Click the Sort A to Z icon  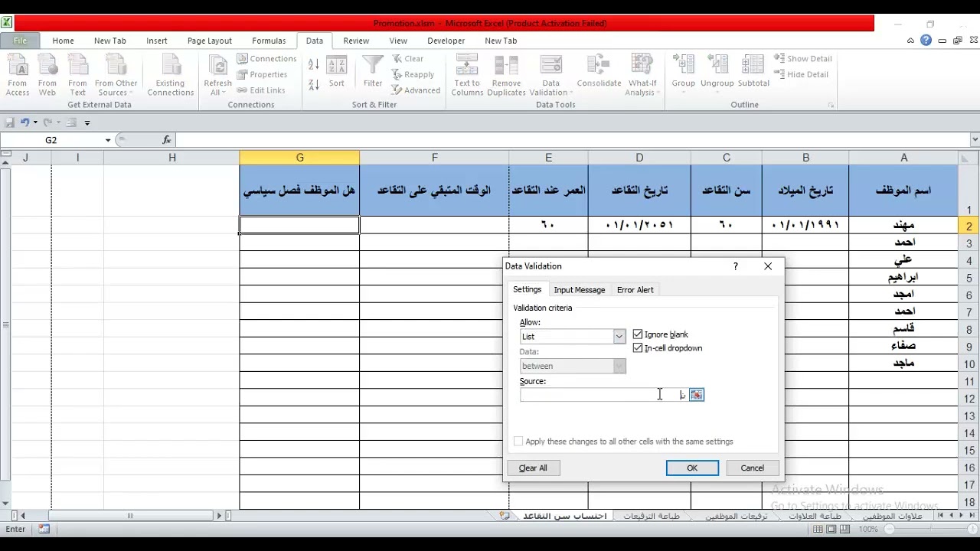[314, 65]
